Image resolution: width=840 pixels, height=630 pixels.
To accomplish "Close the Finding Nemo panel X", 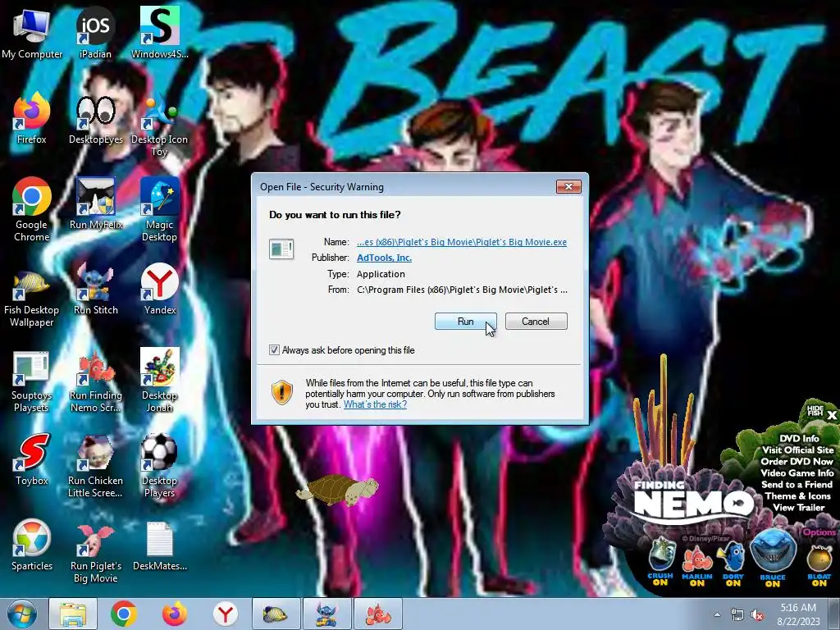I will pyautogui.click(x=832, y=415).
